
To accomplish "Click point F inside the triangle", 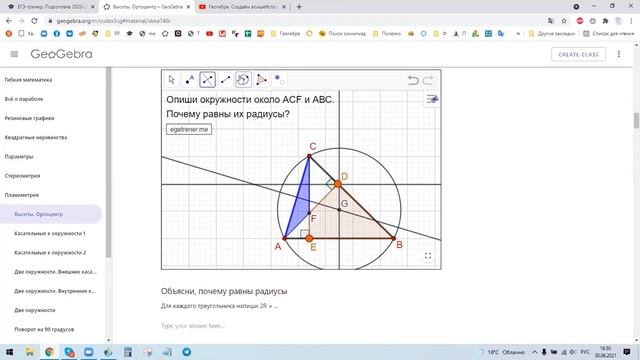I will click(x=309, y=213).
